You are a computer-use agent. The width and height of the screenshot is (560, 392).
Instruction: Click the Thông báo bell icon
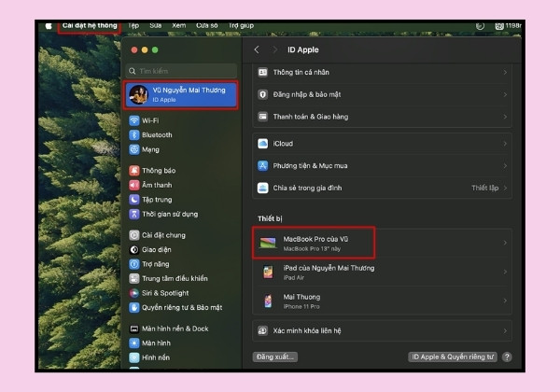pos(133,171)
